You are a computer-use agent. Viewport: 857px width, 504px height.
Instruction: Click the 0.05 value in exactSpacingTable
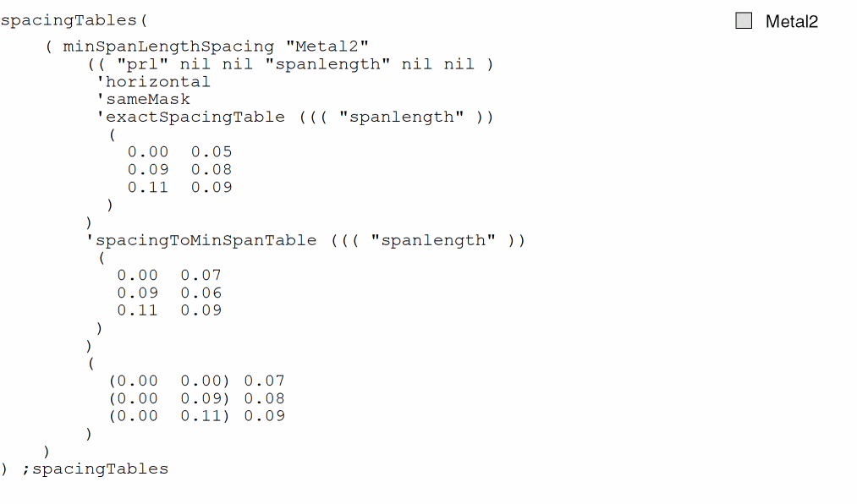211,152
